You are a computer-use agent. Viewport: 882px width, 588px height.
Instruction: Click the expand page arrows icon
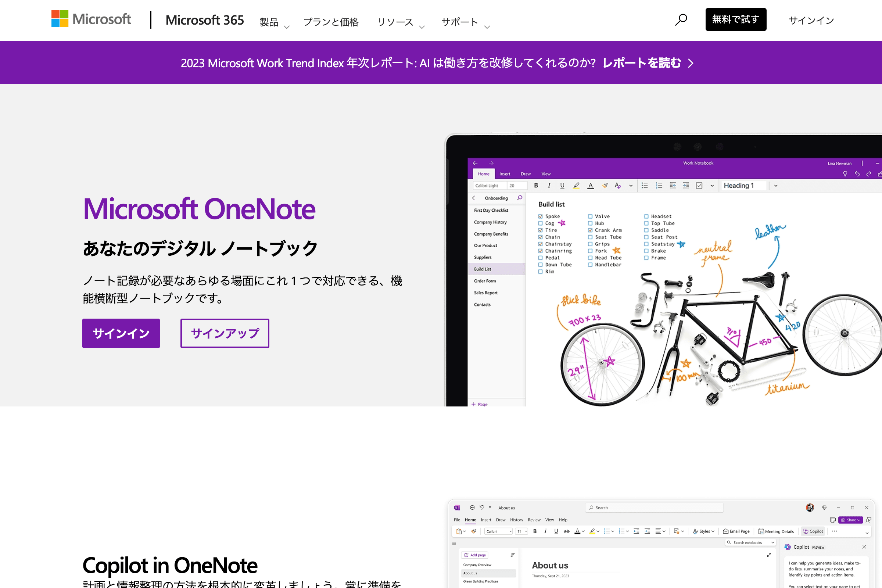(x=769, y=555)
